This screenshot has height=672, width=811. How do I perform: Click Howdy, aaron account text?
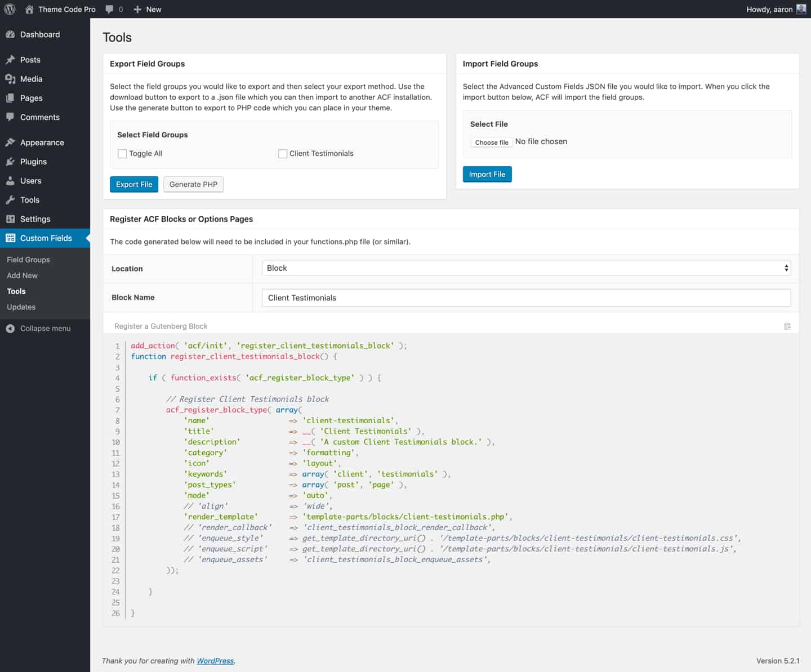[x=769, y=9]
